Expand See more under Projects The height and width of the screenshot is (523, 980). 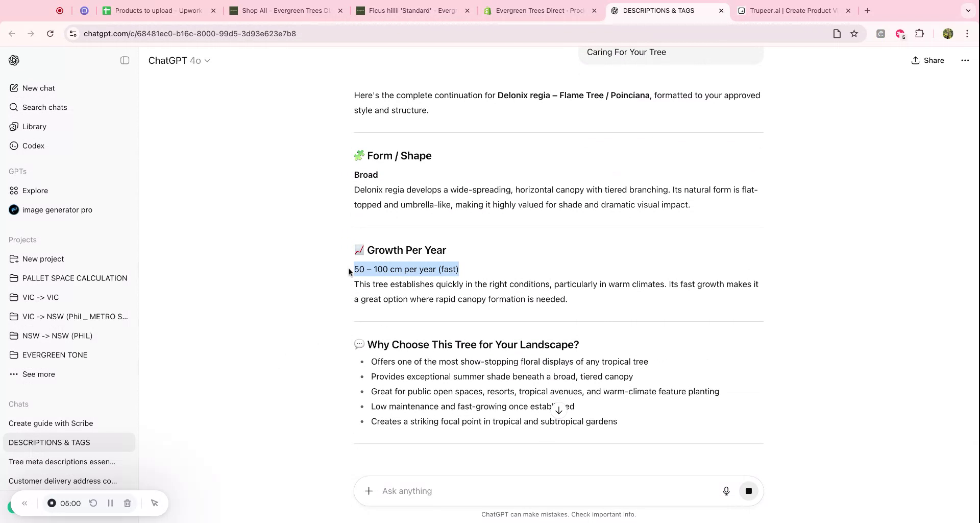38,374
